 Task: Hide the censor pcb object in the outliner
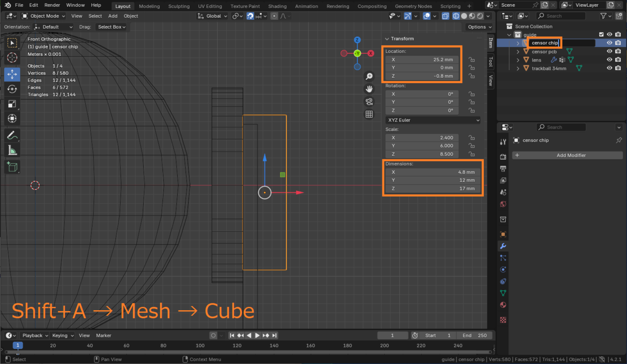609,52
